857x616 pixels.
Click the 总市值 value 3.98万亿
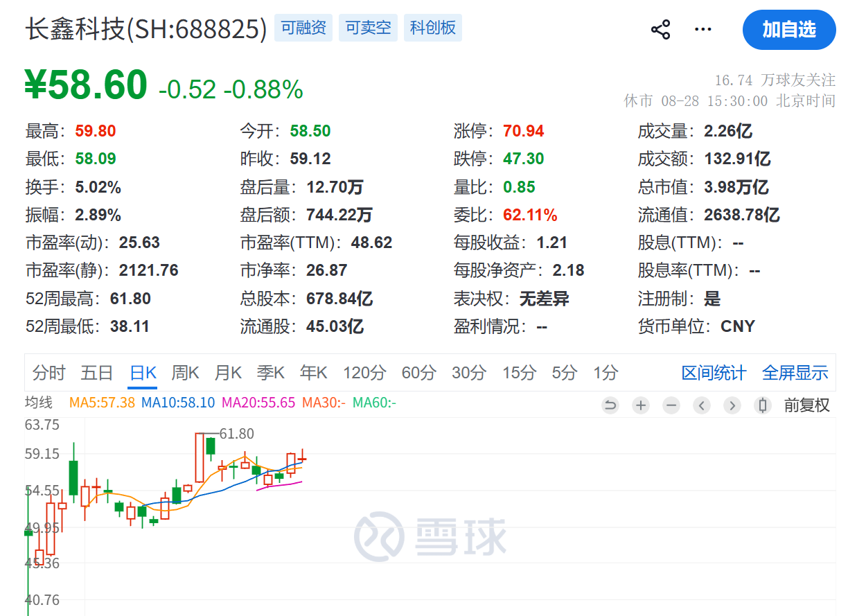pyautogui.click(x=736, y=187)
